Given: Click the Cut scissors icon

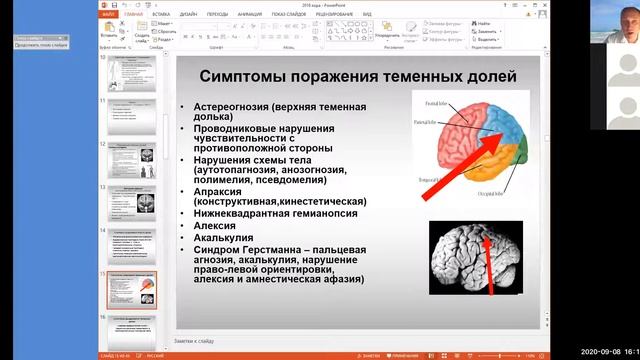Looking at the screenshot, I should [x=122, y=24].
